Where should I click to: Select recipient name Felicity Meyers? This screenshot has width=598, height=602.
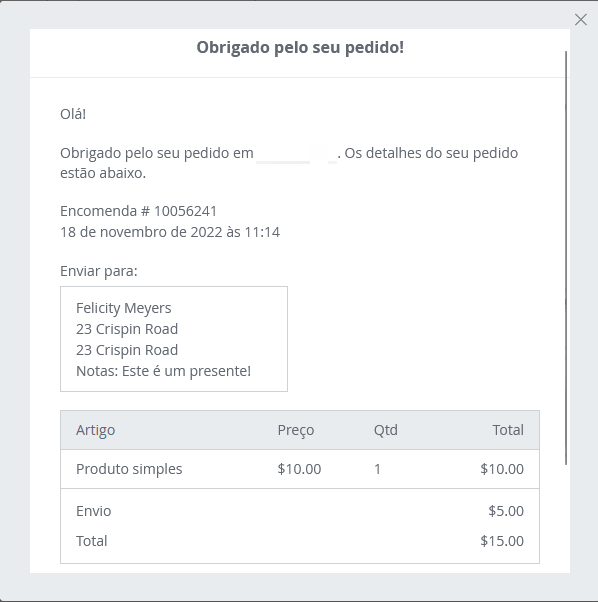tap(124, 308)
